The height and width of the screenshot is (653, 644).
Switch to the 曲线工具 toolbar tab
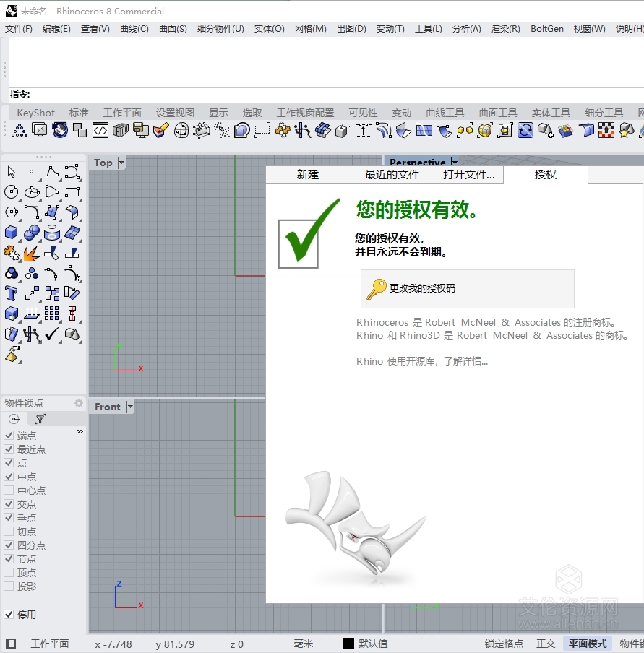445,113
